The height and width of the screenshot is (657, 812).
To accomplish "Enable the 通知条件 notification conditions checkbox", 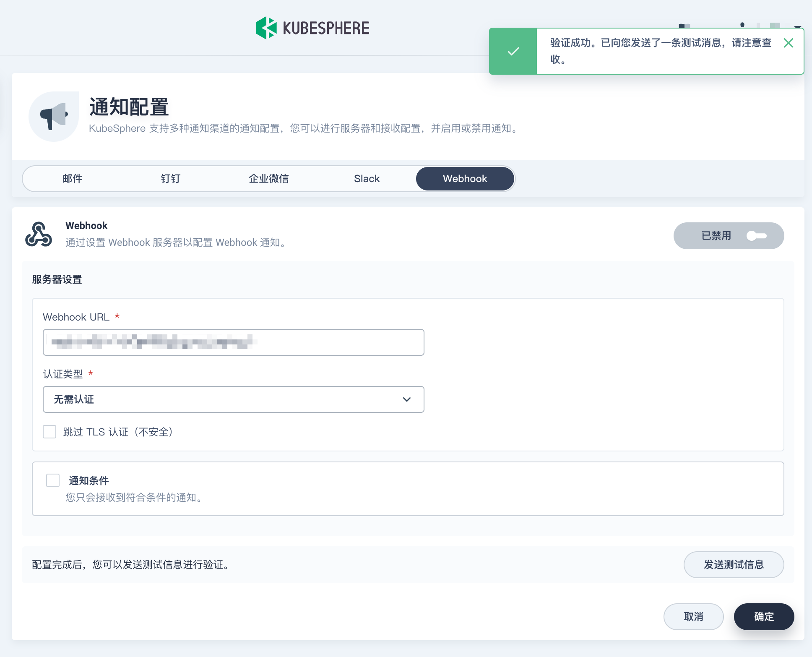I will coord(53,480).
